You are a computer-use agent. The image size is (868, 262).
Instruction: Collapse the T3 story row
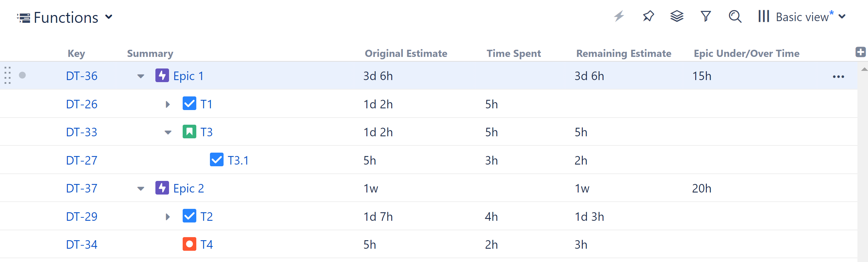coord(168,133)
